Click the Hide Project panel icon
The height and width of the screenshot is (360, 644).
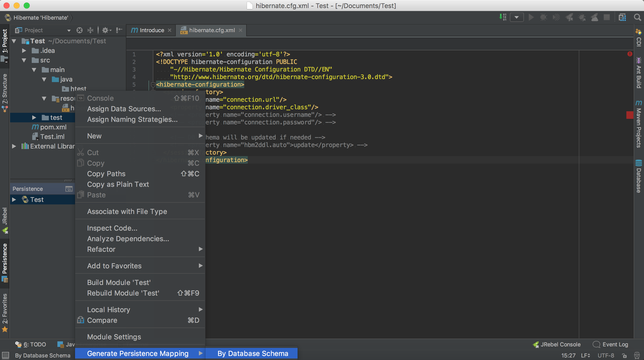(x=119, y=30)
